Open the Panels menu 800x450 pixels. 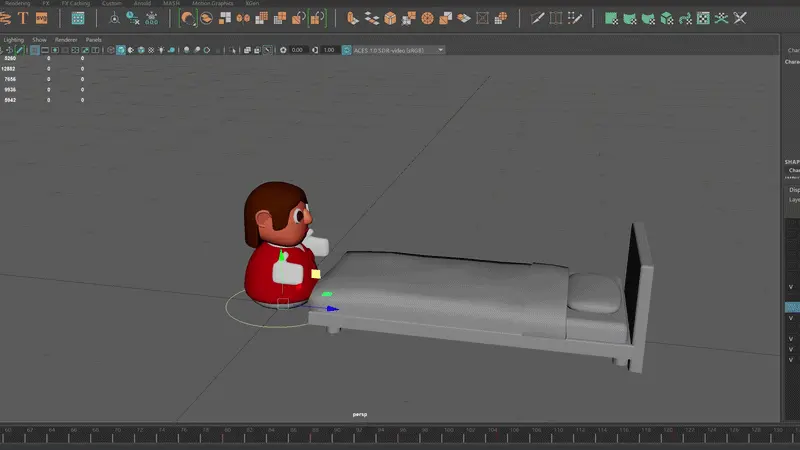point(93,40)
